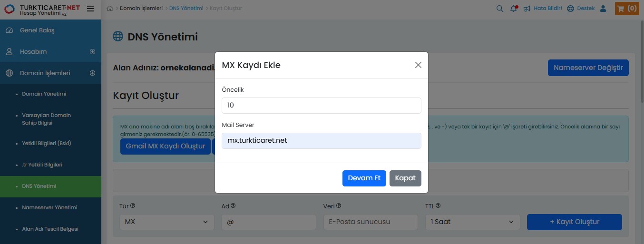Close MX Kaydı Ekle dialog with X

418,65
